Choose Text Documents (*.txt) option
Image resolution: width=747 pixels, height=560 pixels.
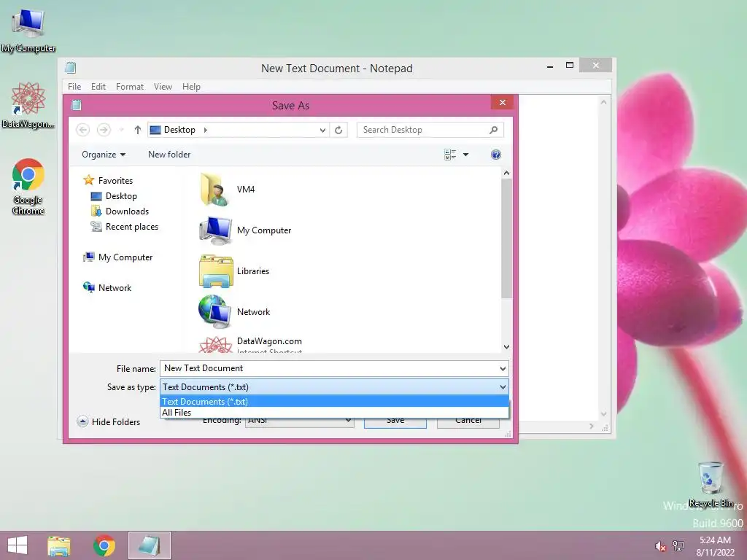click(x=334, y=402)
